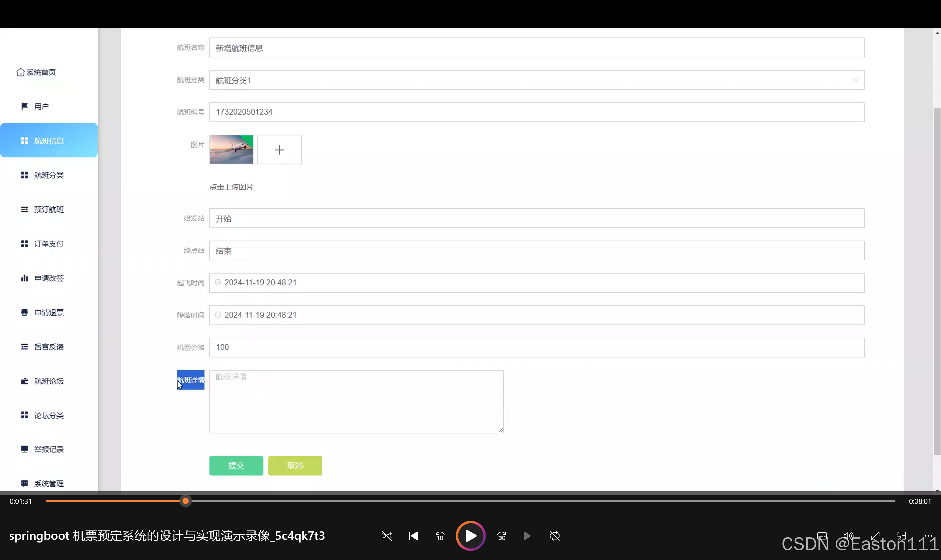This screenshot has width=941, height=560.
Task: Click the 始发站 input field
Action: (x=537, y=218)
